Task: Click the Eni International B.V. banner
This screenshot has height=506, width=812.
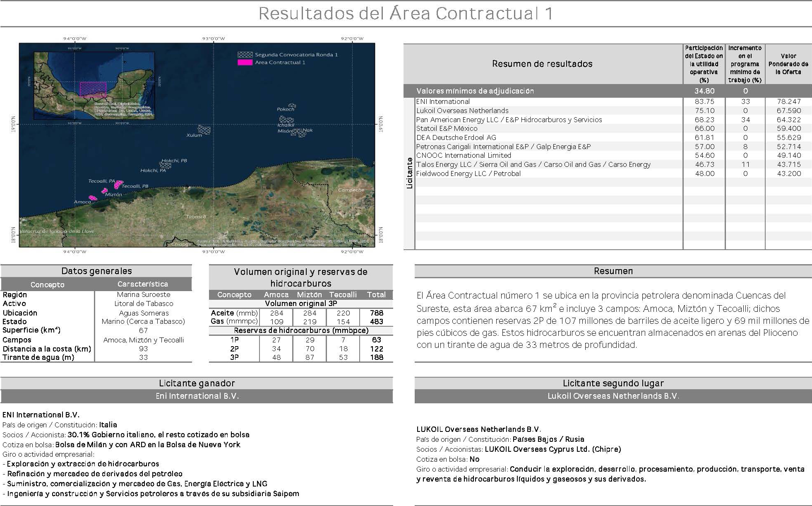Action: (197, 396)
